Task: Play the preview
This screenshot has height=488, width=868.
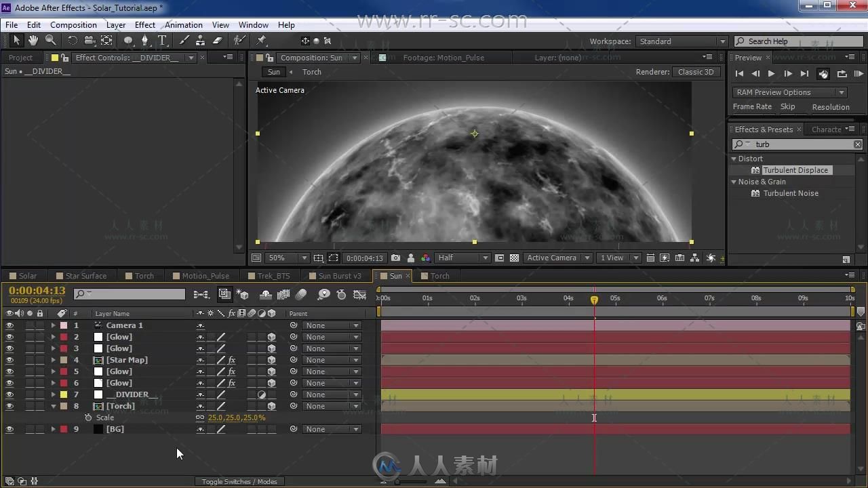Action: tap(771, 74)
